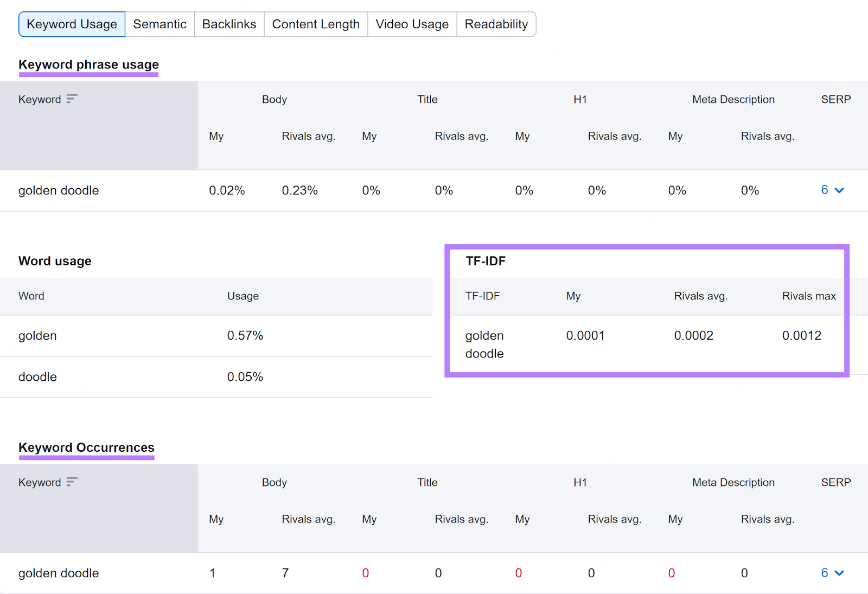Select the Keyword Usage tab
Viewport: 868px width, 594px height.
tap(72, 24)
